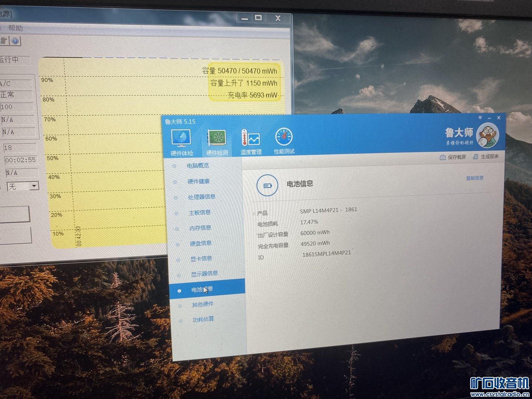Open the 温度管理 temperature management section
The width and height of the screenshot is (532, 399).
tap(251, 142)
